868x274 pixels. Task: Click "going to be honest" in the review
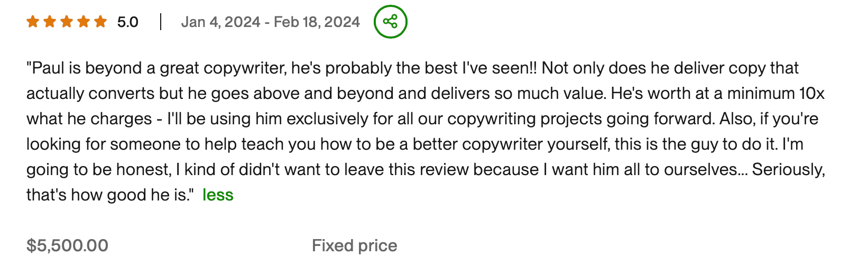coord(98,170)
